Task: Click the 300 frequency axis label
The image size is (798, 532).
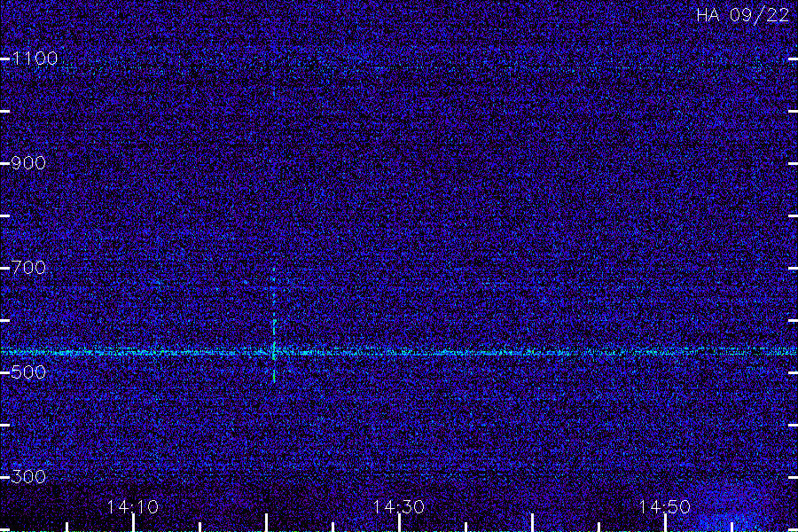Action: pyautogui.click(x=28, y=477)
